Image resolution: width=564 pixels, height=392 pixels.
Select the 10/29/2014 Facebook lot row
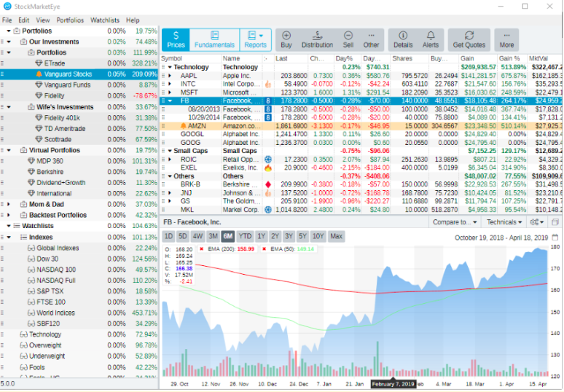pyautogui.click(x=361, y=117)
